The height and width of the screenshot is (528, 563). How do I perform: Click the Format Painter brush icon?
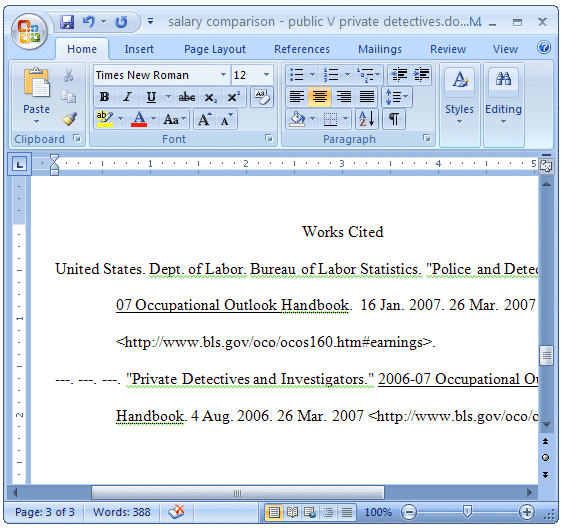coord(69,119)
